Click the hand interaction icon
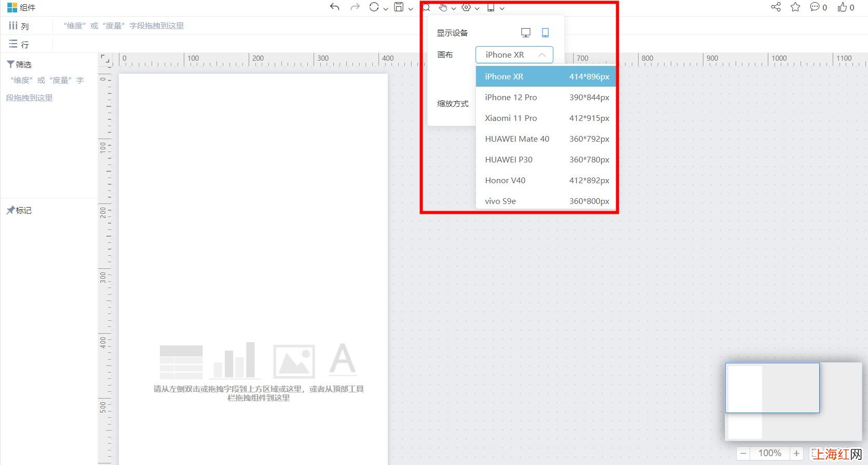Image resolution: width=868 pixels, height=465 pixels. pos(443,7)
